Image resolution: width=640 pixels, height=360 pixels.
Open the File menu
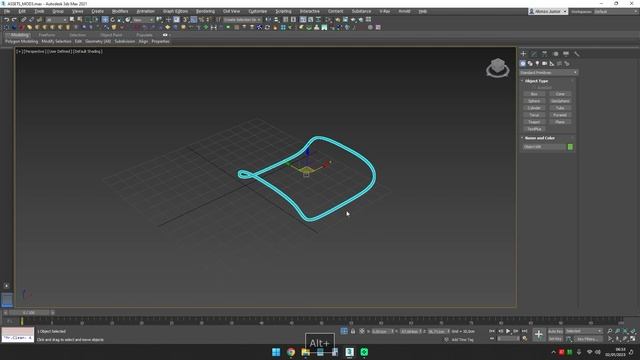pos(7,11)
